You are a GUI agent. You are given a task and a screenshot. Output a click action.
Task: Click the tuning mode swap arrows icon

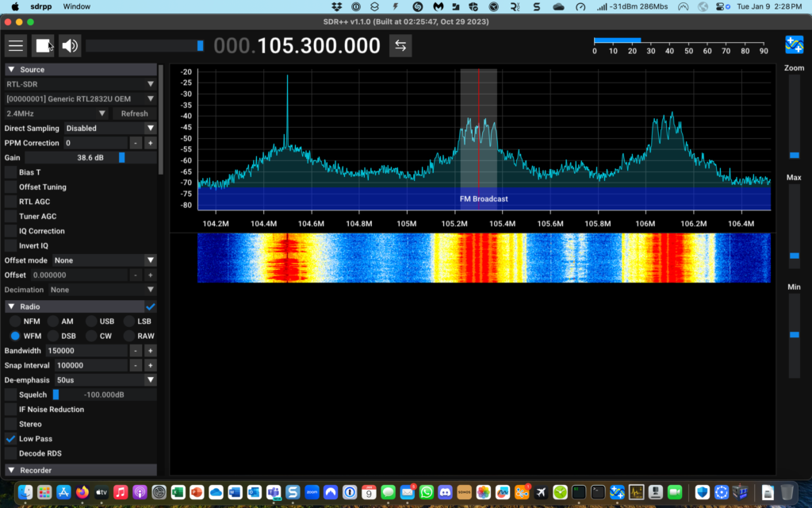(x=400, y=45)
